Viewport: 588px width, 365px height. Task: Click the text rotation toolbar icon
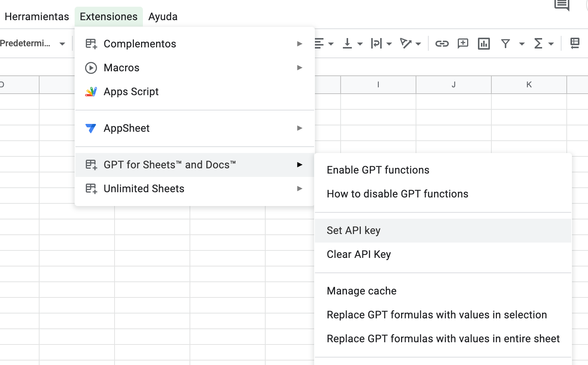tap(406, 44)
